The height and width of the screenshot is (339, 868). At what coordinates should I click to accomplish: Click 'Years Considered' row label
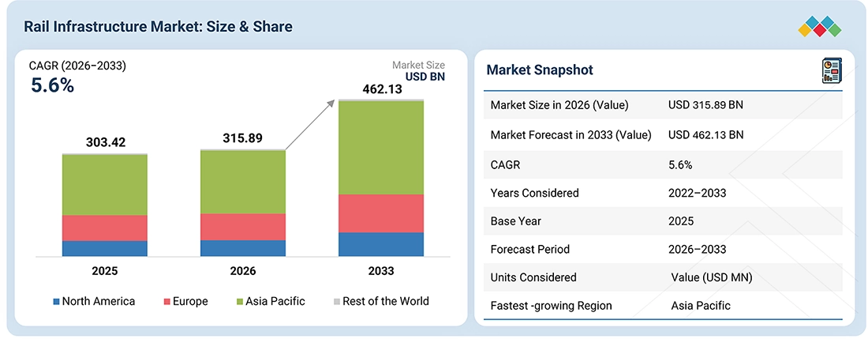coord(535,193)
